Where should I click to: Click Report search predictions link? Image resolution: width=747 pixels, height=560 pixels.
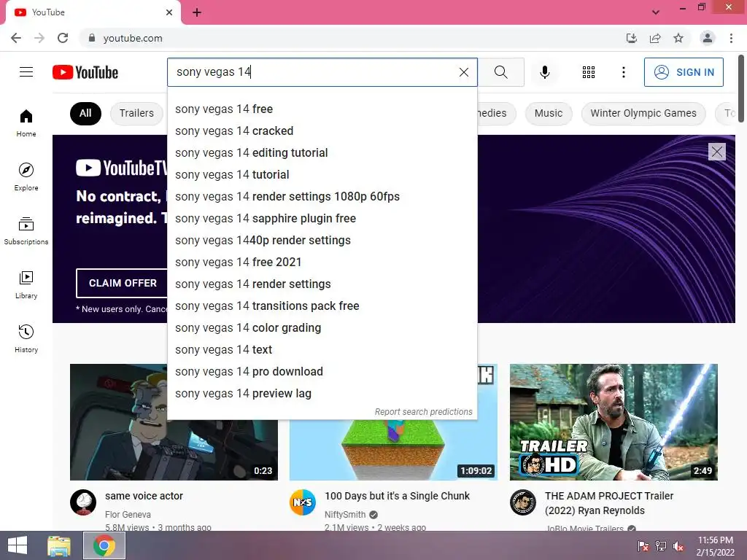point(424,412)
